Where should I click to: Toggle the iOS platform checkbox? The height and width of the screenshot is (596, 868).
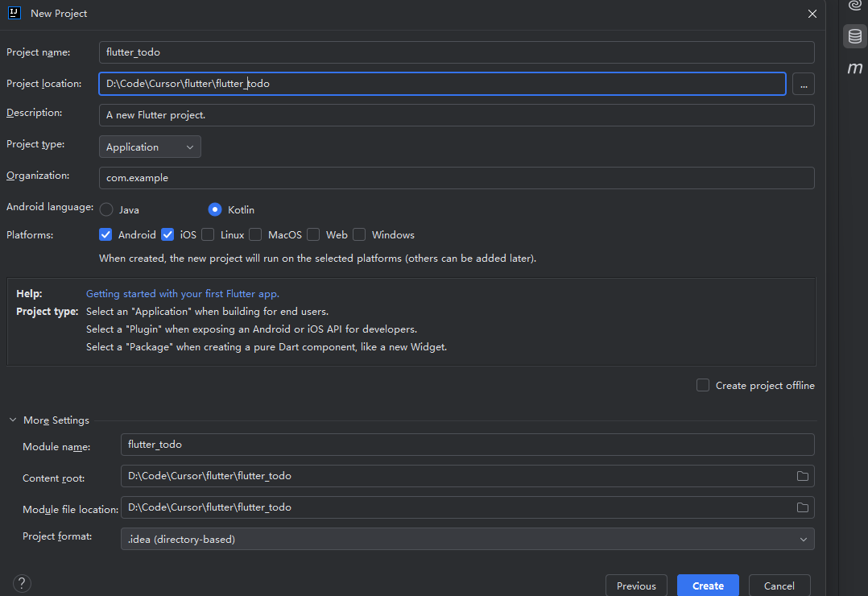pyautogui.click(x=167, y=235)
